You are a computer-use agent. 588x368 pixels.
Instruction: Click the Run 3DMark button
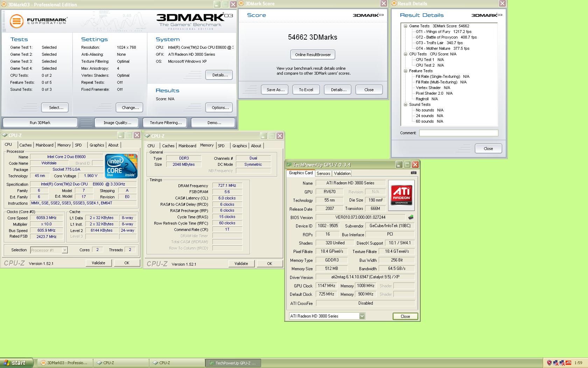point(40,123)
